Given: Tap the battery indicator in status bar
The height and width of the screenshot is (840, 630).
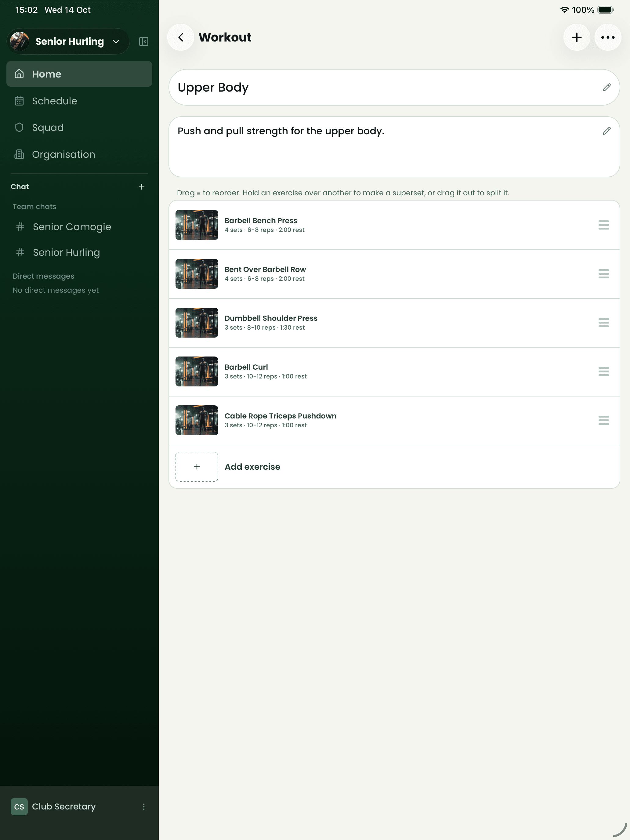Looking at the screenshot, I should pyautogui.click(x=606, y=10).
